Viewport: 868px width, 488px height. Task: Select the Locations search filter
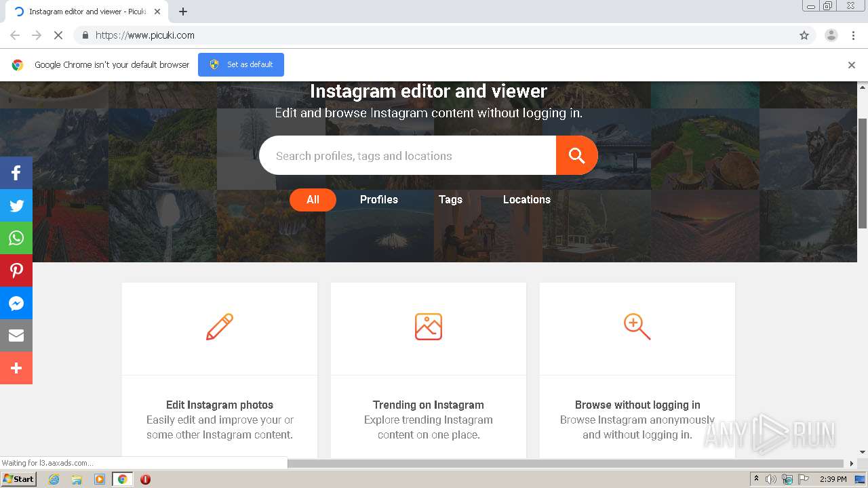[527, 200]
